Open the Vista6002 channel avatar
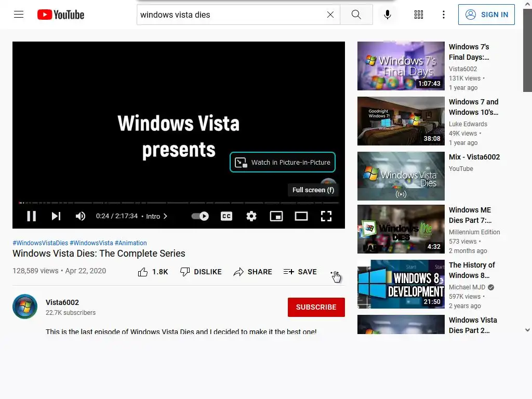 (25, 307)
